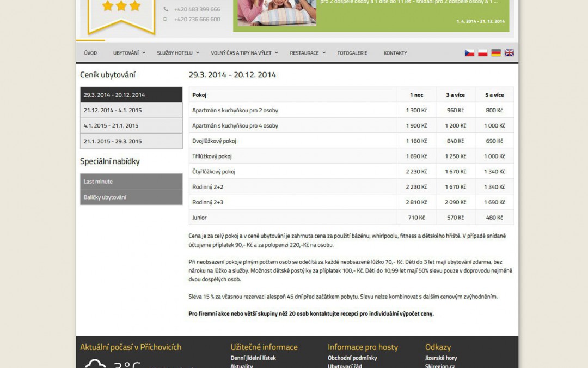588x368 pixels.
Task: Switch language to Czech via flag
Action: [469, 53]
